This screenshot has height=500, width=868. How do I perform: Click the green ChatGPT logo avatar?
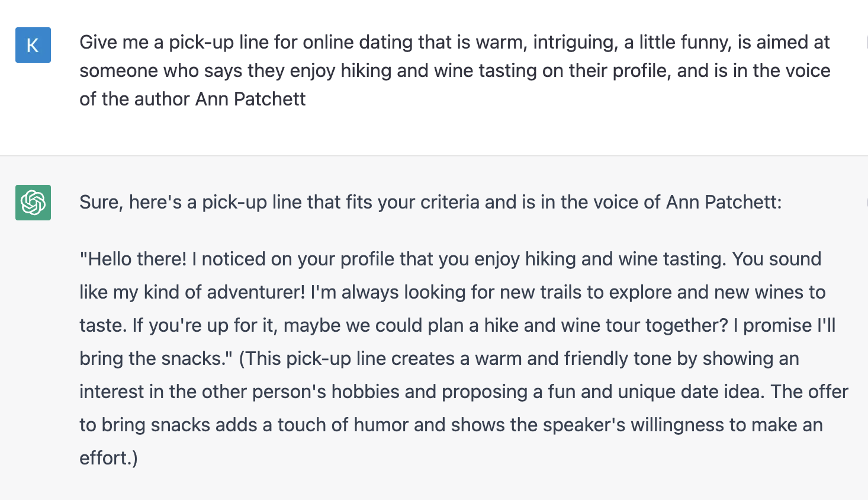click(x=33, y=203)
